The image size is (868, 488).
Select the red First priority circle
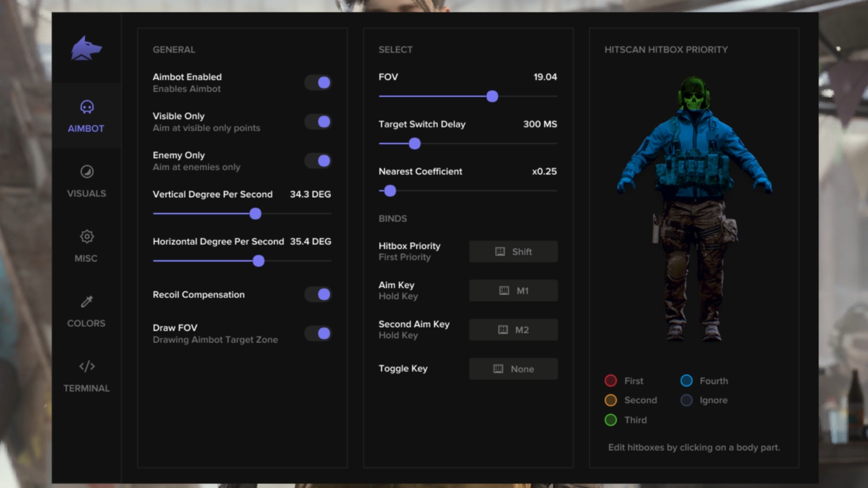[x=611, y=381]
